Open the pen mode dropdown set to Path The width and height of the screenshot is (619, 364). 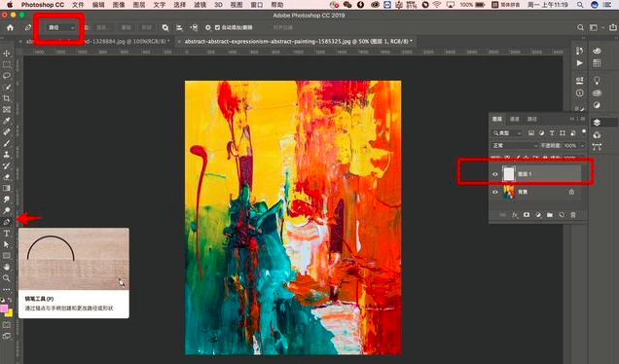pyautogui.click(x=60, y=27)
